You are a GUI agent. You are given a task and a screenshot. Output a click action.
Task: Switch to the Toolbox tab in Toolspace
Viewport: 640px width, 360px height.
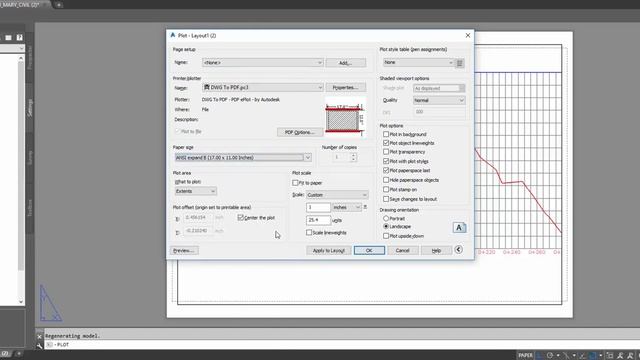click(x=30, y=207)
